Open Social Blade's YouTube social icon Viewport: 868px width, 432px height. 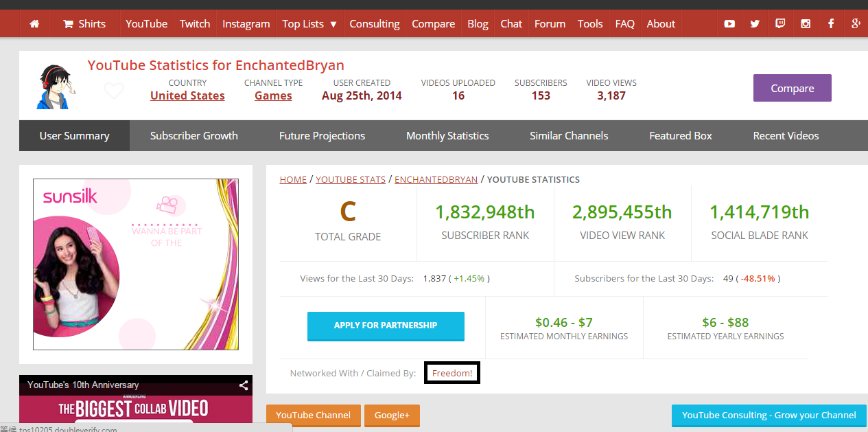point(729,24)
